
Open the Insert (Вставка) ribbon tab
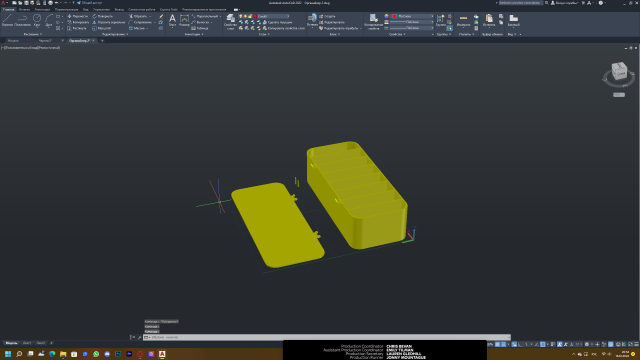24,9
